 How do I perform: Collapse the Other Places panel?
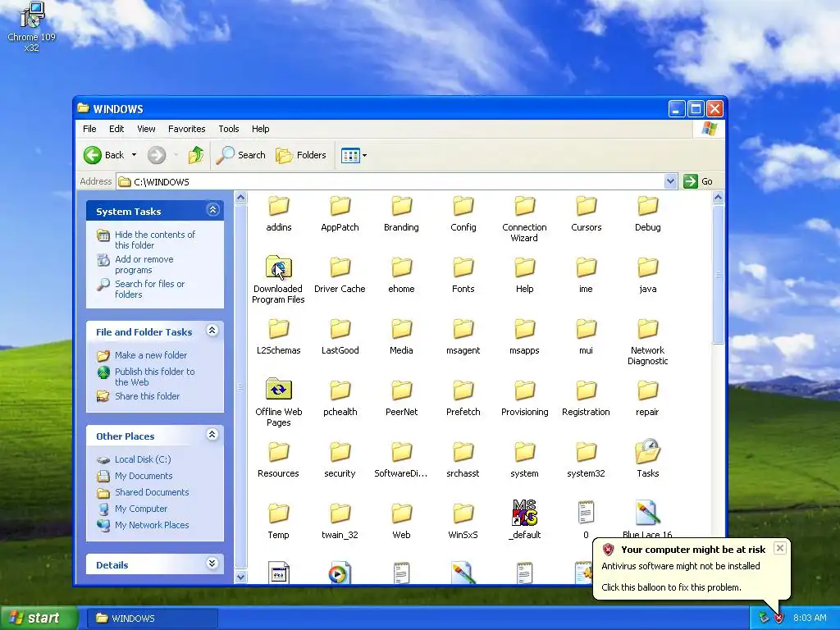tap(212, 435)
